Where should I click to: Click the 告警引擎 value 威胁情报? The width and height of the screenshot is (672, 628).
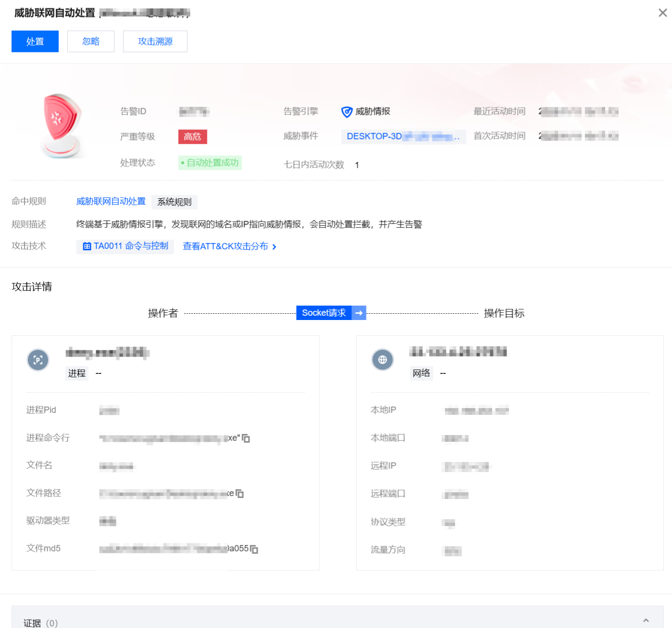(x=373, y=112)
